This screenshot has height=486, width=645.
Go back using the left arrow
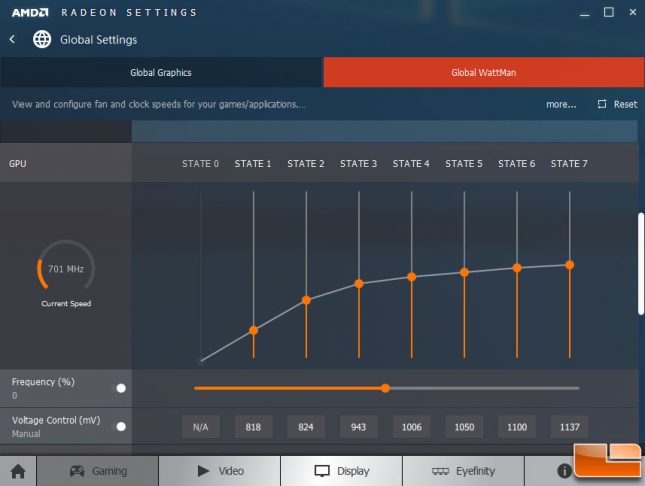click(x=12, y=40)
